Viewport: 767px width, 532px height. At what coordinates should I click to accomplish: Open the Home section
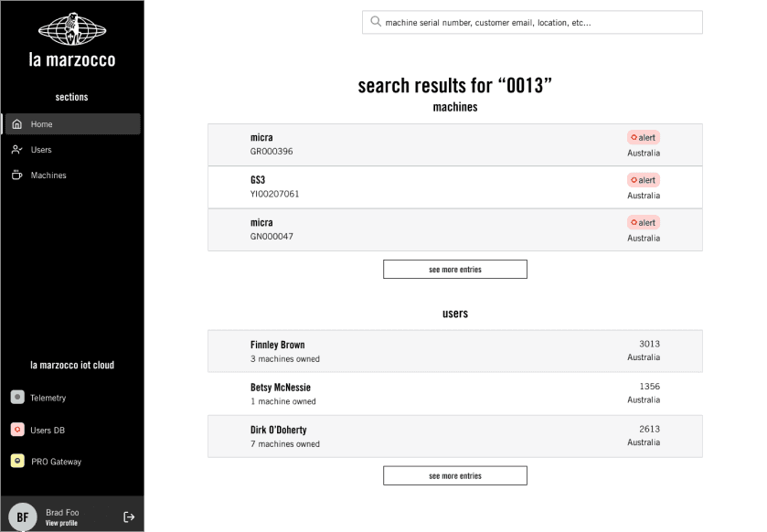tap(72, 124)
